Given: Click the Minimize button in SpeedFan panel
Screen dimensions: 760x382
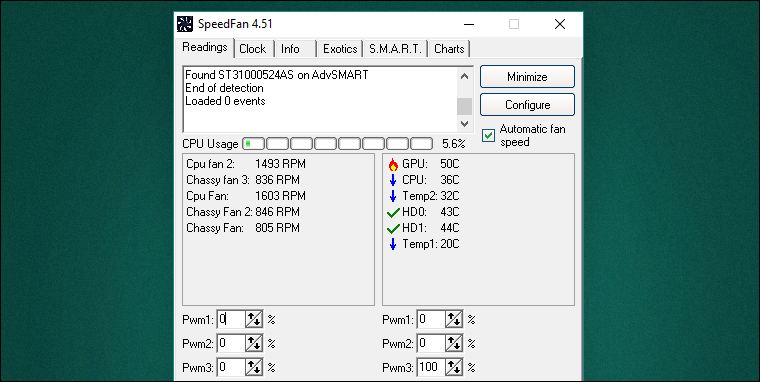Looking at the screenshot, I should [x=527, y=77].
